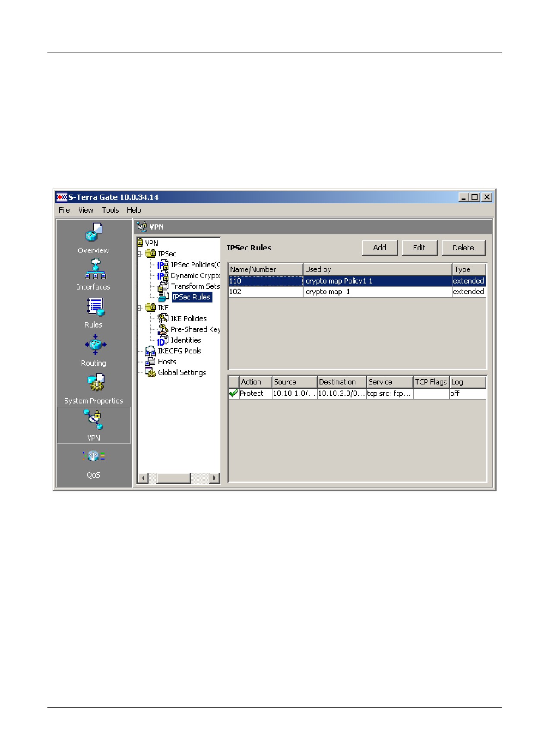Click the VPN root lock icon
This screenshot has width=535, height=756.
point(140,243)
